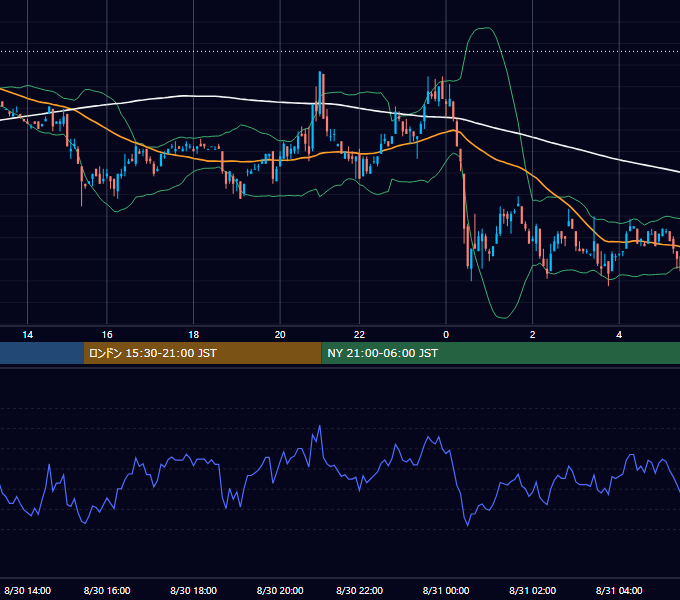
Task: Click the 8/30 16:00 date label
Action: [107, 590]
